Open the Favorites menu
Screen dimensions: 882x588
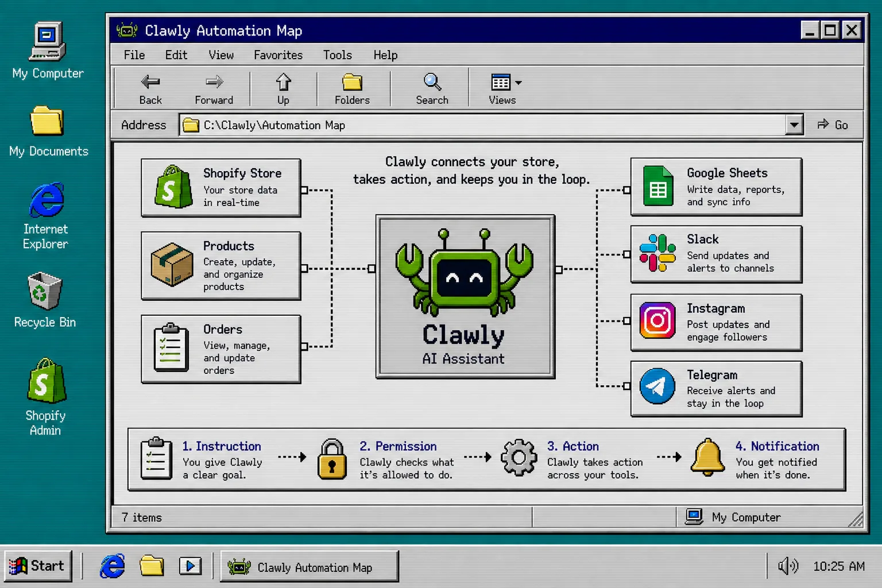278,55
